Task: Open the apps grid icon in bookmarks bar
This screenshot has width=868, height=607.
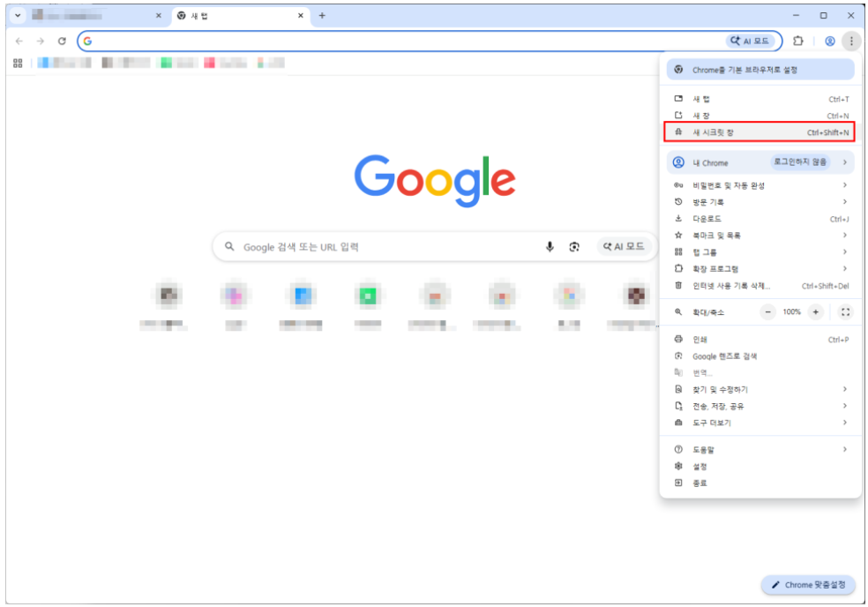Action: click(18, 63)
